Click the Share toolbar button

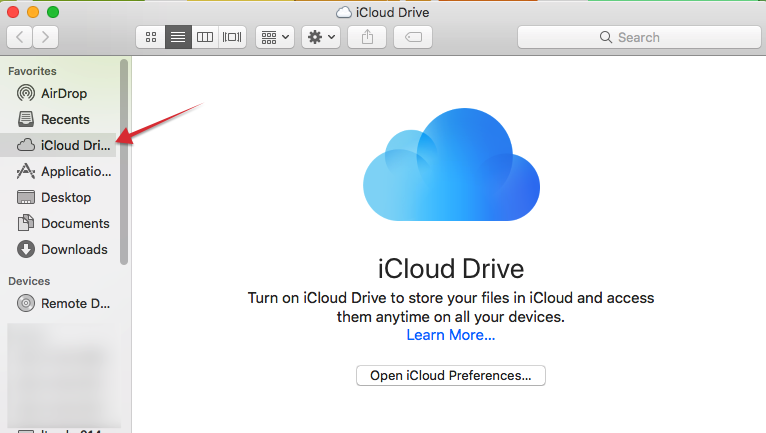coord(367,37)
